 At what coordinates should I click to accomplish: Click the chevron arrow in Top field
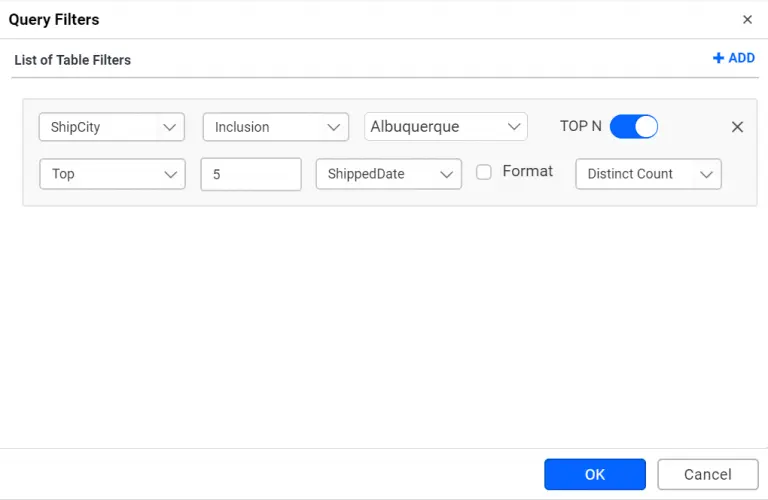(x=169, y=174)
